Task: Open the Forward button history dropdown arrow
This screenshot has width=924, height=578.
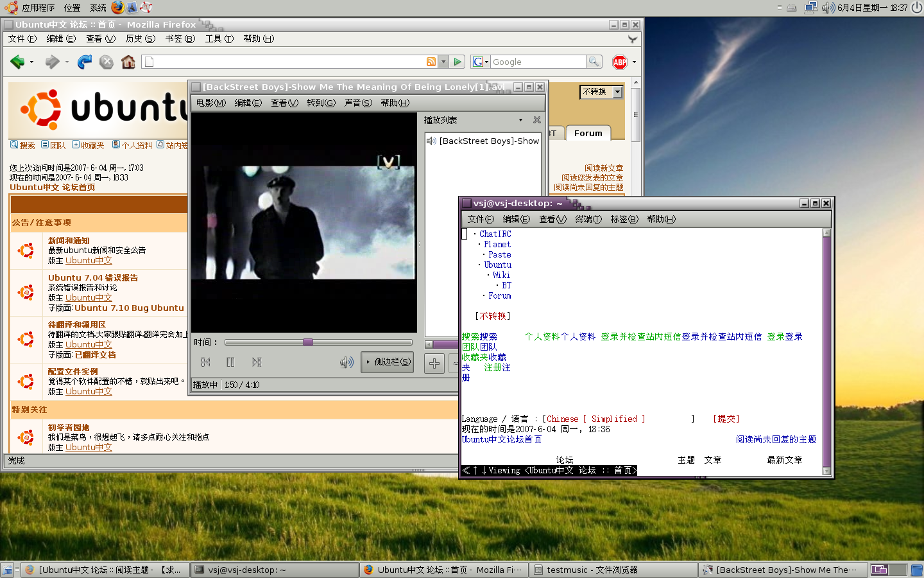Action: (67, 62)
